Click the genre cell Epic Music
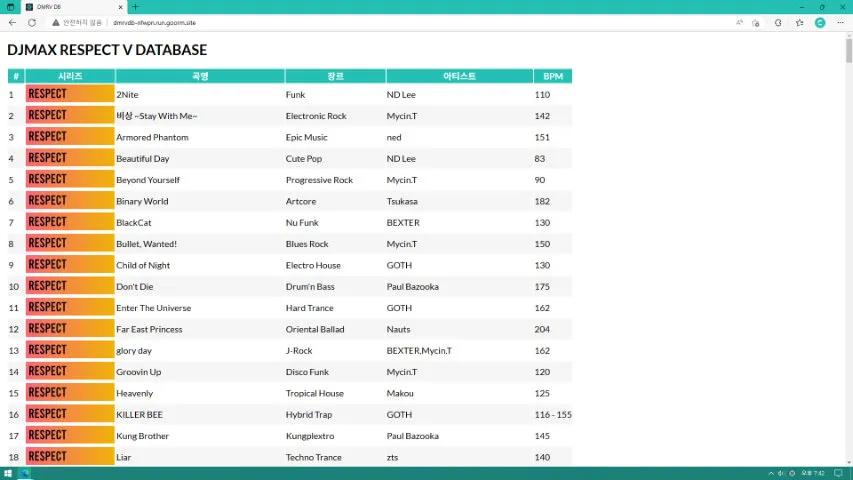The width and height of the screenshot is (853, 480). click(307, 137)
